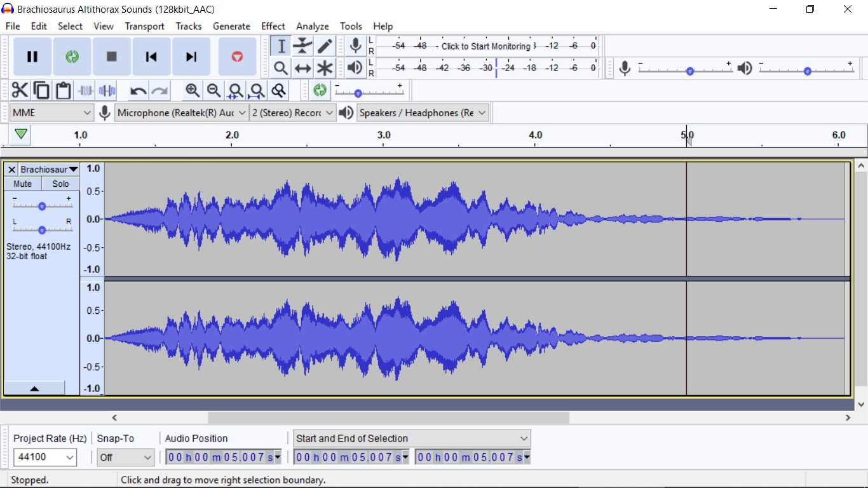868x488 pixels.
Task: Skip to start of the track
Action: pyautogui.click(x=151, y=57)
